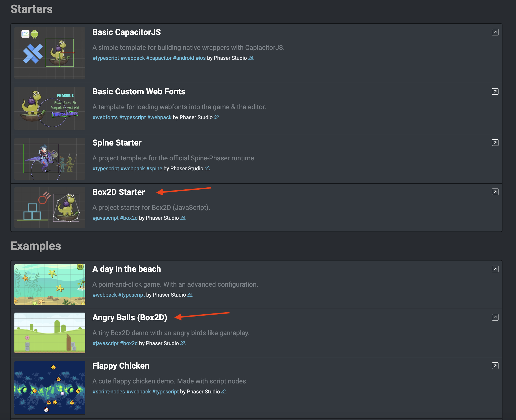516x420 pixels.
Task: Select the Basic Custom Web Fonts thumbnail
Action: click(x=50, y=108)
